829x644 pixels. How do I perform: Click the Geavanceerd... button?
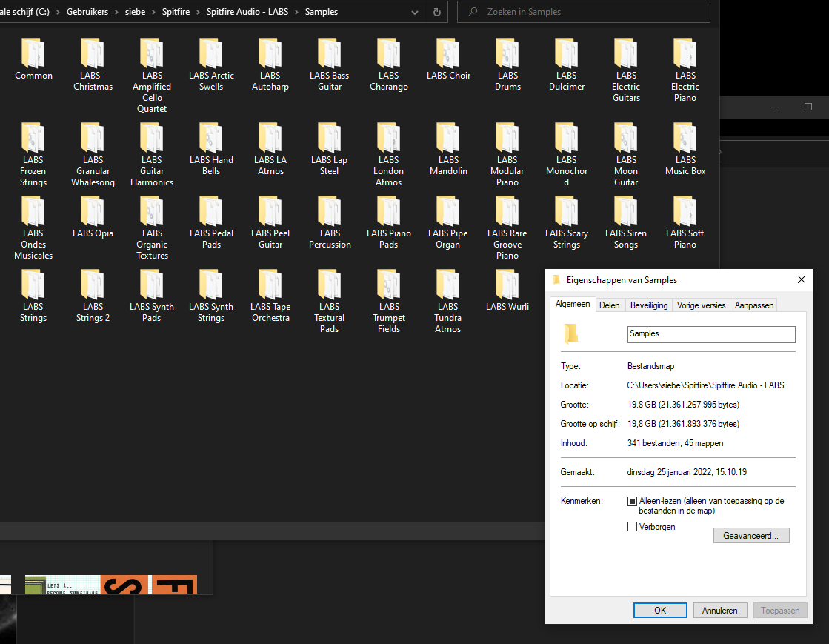point(751,536)
